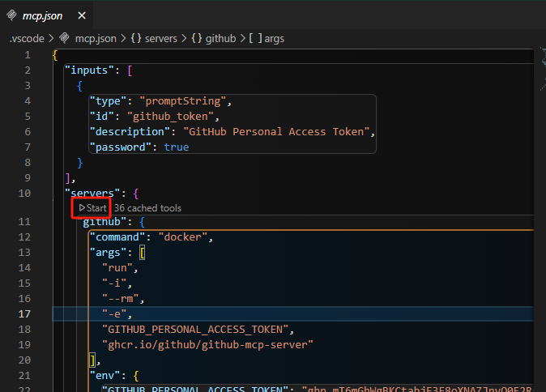The image size is (546, 392).
Task: Click the "description" key on line 6
Action: 130,132
